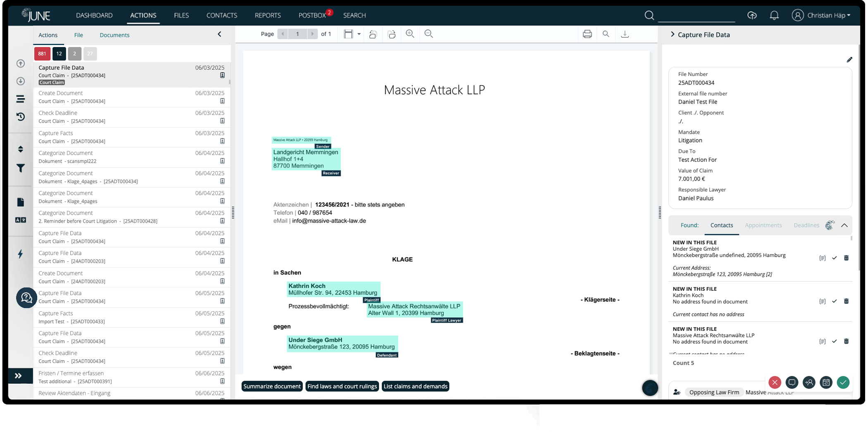Toggle the black 12 actions filter badge
Screen dimensions: 868x432
(59, 54)
